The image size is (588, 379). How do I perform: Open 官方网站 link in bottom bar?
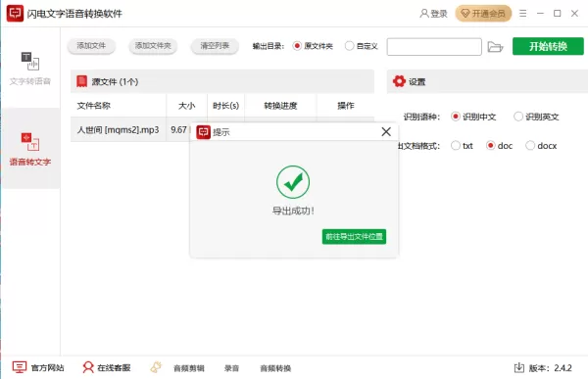[x=38, y=368]
